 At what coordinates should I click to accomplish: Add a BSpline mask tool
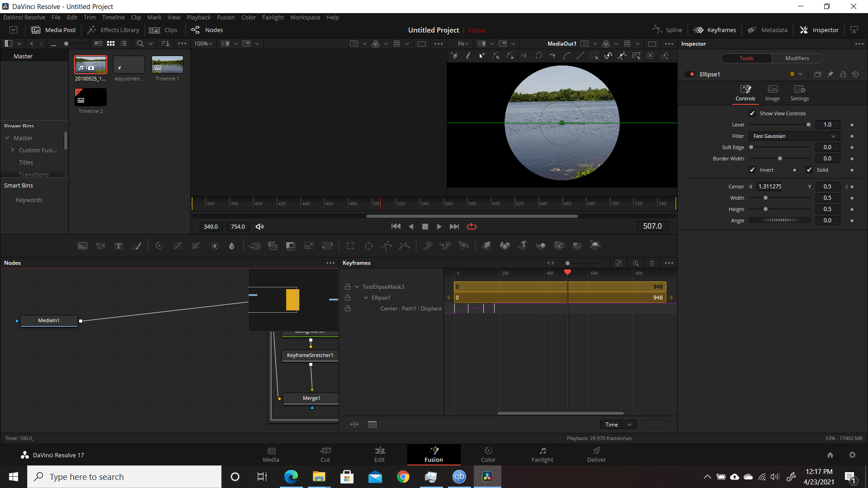pyautogui.click(x=405, y=246)
